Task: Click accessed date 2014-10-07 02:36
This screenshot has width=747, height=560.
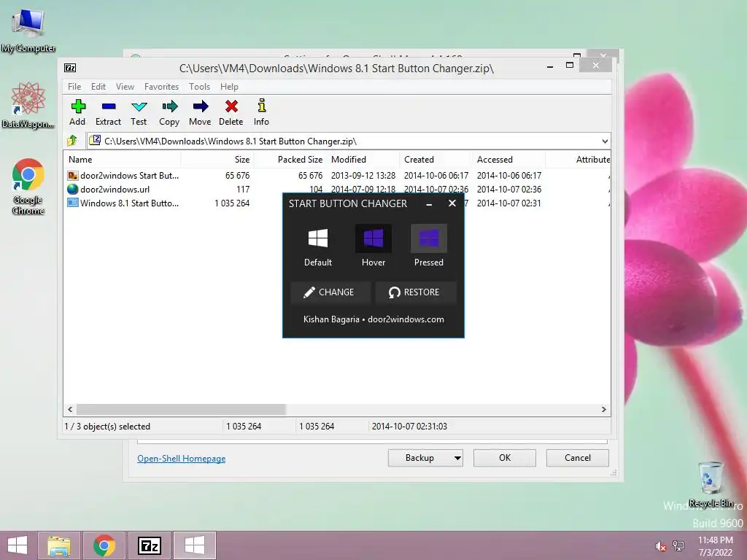Action: tap(508, 190)
